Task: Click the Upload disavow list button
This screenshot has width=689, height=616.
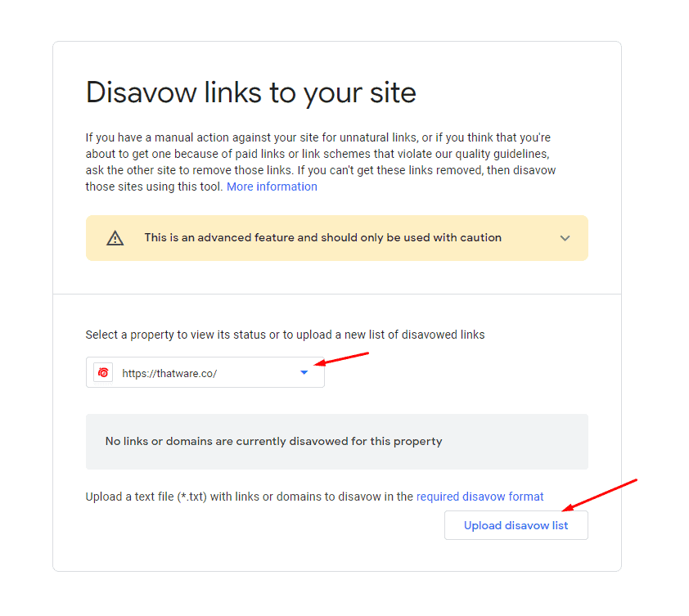Action: pos(516,525)
